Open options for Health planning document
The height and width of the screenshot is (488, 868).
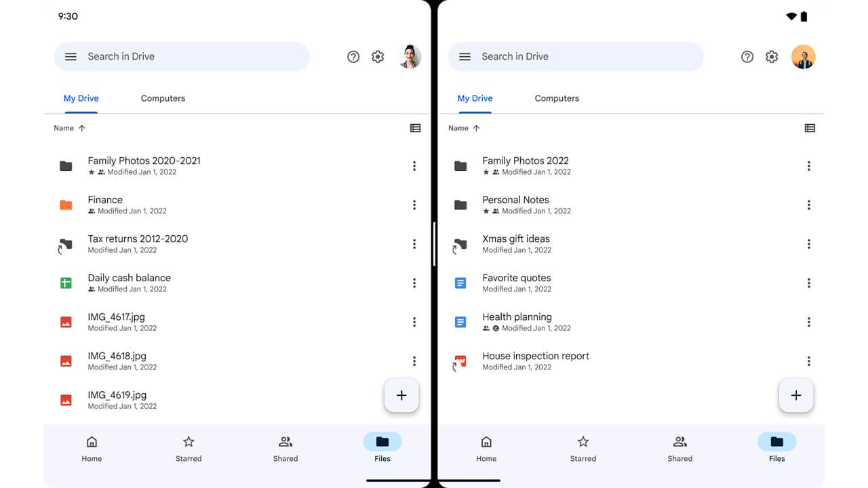pyautogui.click(x=808, y=322)
